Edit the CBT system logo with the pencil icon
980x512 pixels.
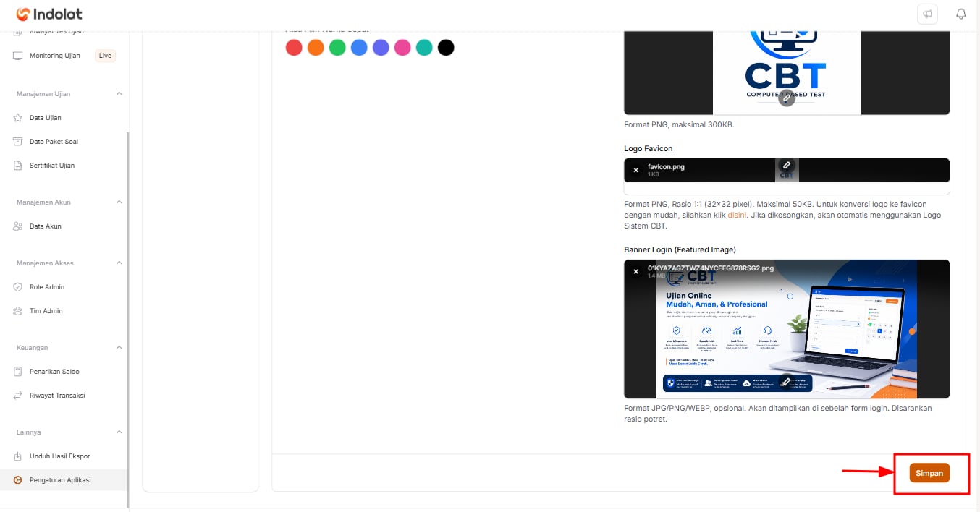coord(787,99)
